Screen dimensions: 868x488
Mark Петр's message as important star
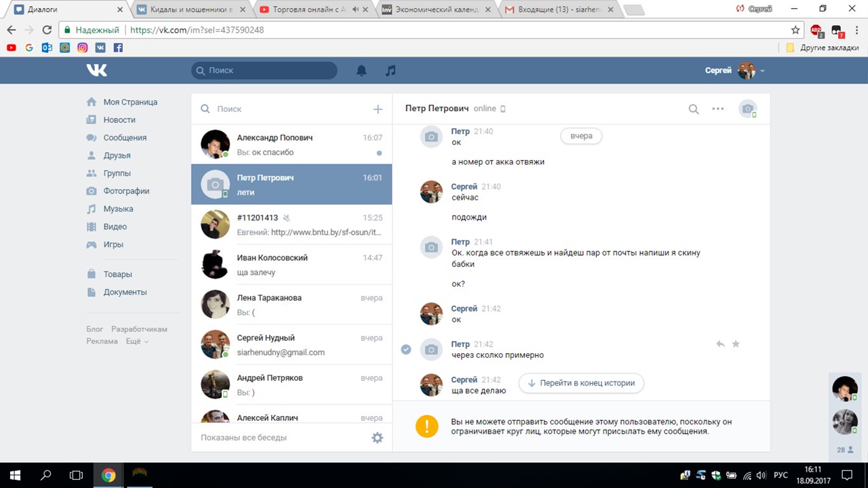[736, 344]
